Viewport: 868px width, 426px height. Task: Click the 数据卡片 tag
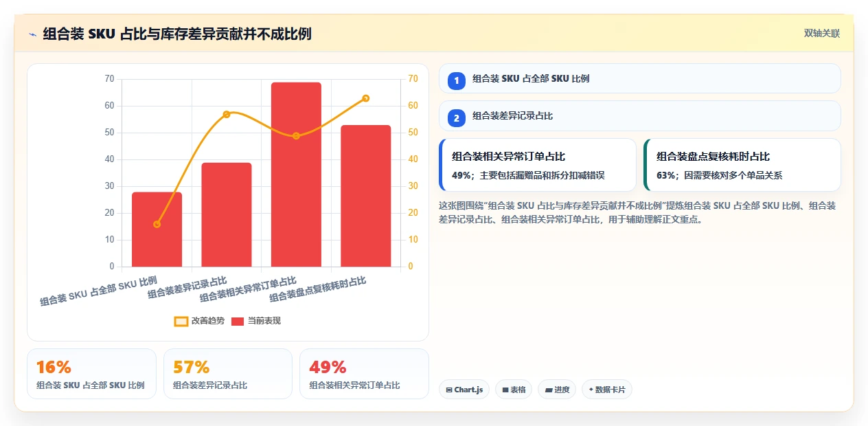607,390
